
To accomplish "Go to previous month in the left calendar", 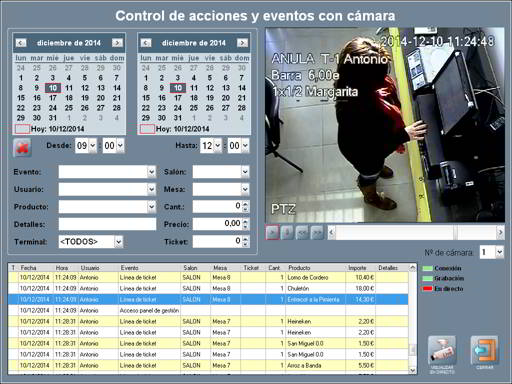I will (21, 43).
